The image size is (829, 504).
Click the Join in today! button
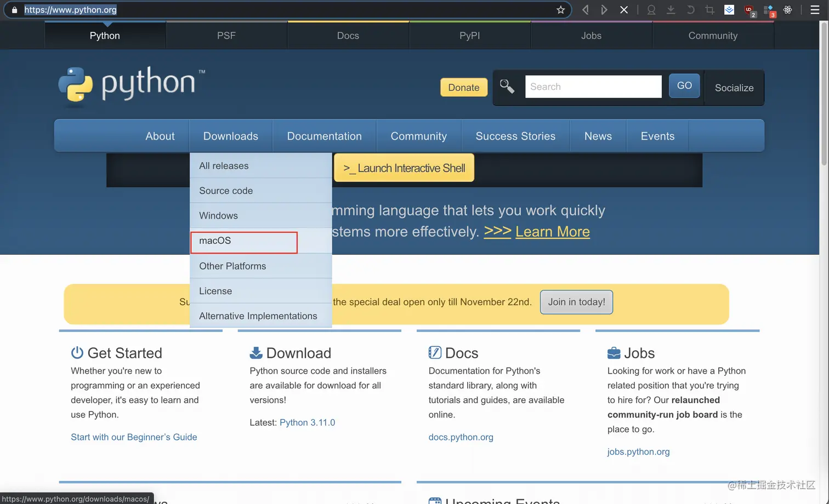click(x=577, y=302)
